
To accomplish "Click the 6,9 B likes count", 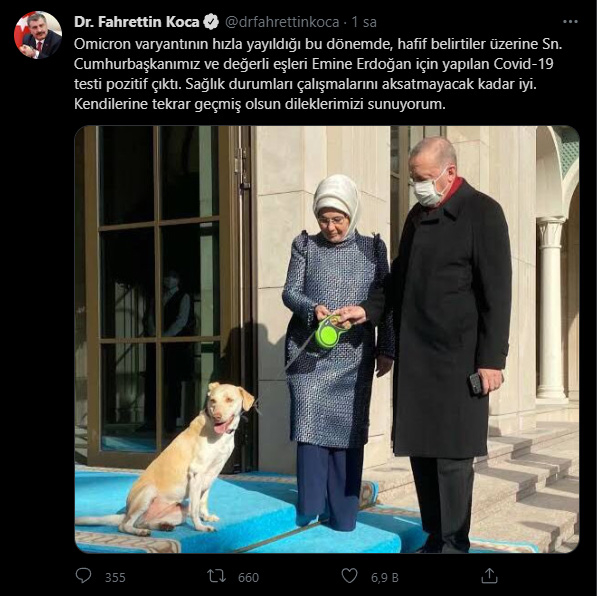I will (385, 577).
